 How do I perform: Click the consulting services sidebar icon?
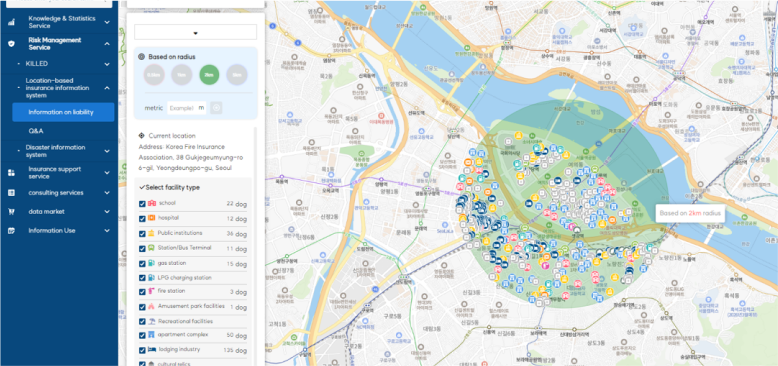tap(11, 192)
